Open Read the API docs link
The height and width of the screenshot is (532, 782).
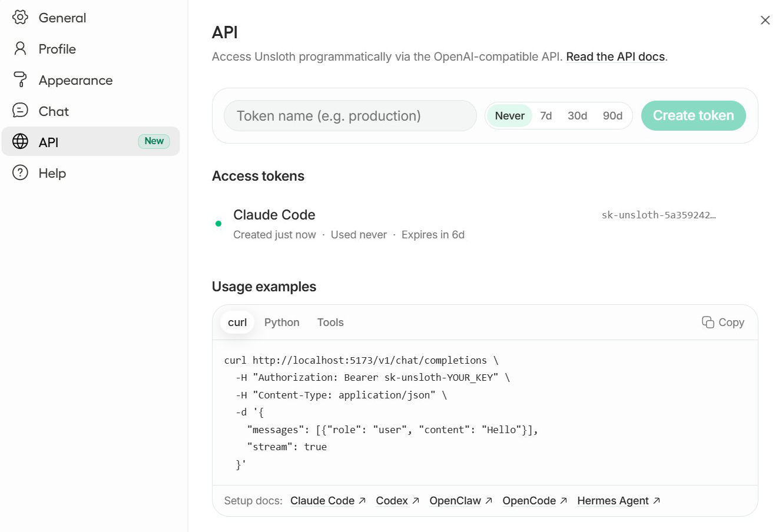615,57
